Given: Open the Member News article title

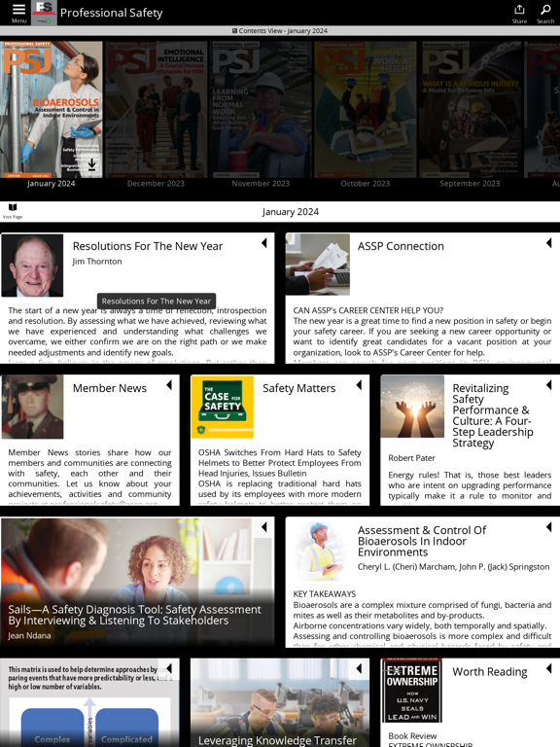Looking at the screenshot, I should (110, 388).
